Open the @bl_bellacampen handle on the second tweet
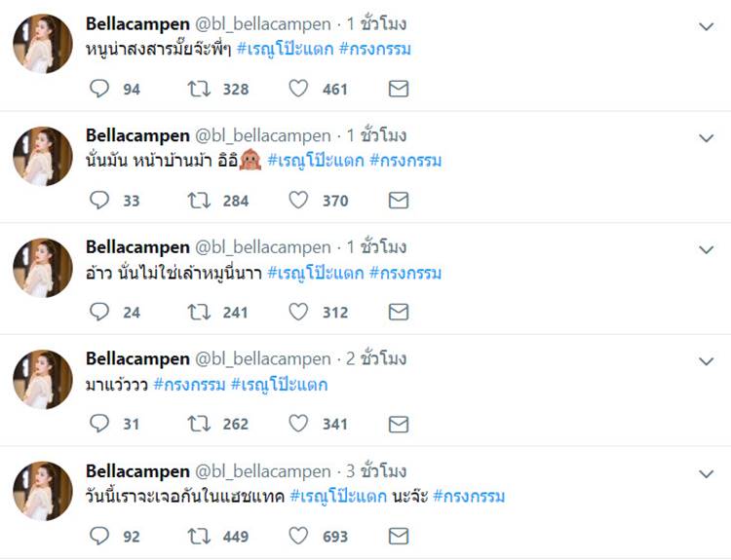 (263, 135)
